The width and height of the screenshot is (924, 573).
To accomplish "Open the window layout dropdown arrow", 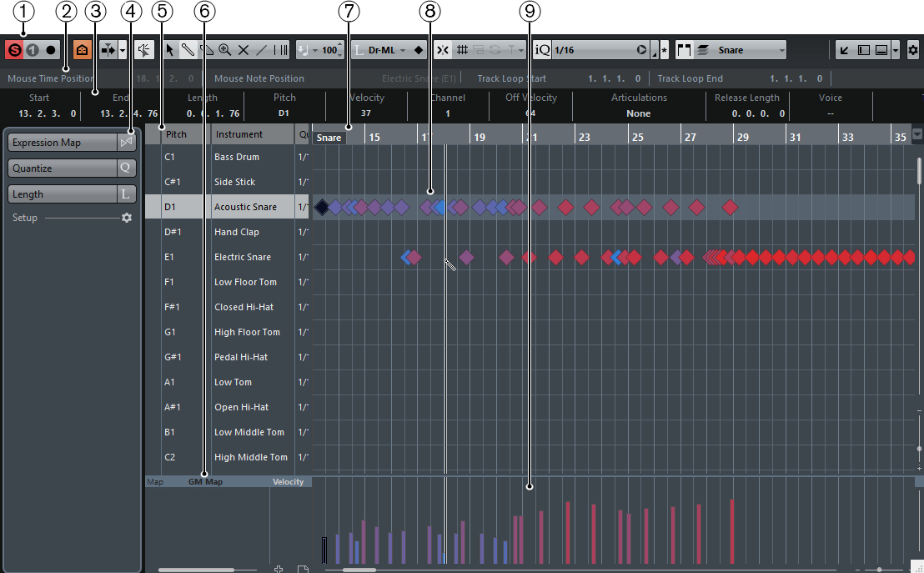I will [x=896, y=50].
